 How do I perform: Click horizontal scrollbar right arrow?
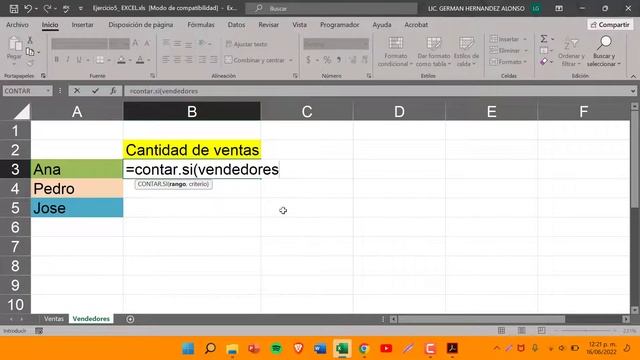tap(626, 319)
